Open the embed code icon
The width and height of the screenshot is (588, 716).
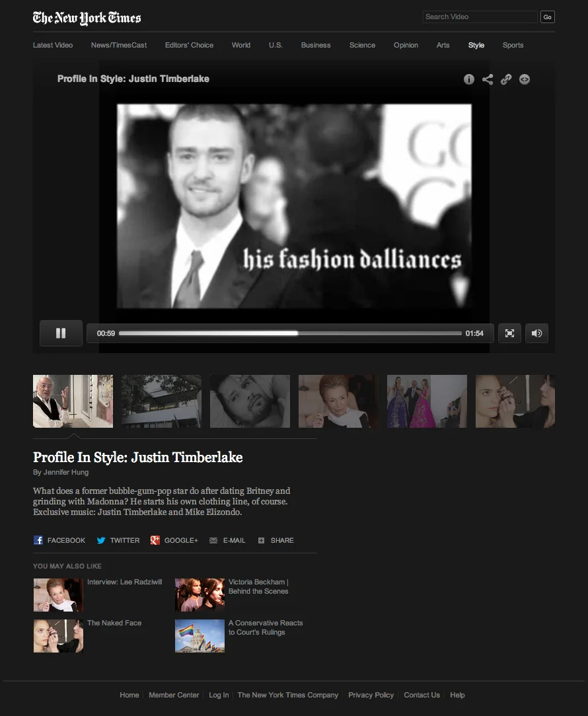(x=525, y=79)
